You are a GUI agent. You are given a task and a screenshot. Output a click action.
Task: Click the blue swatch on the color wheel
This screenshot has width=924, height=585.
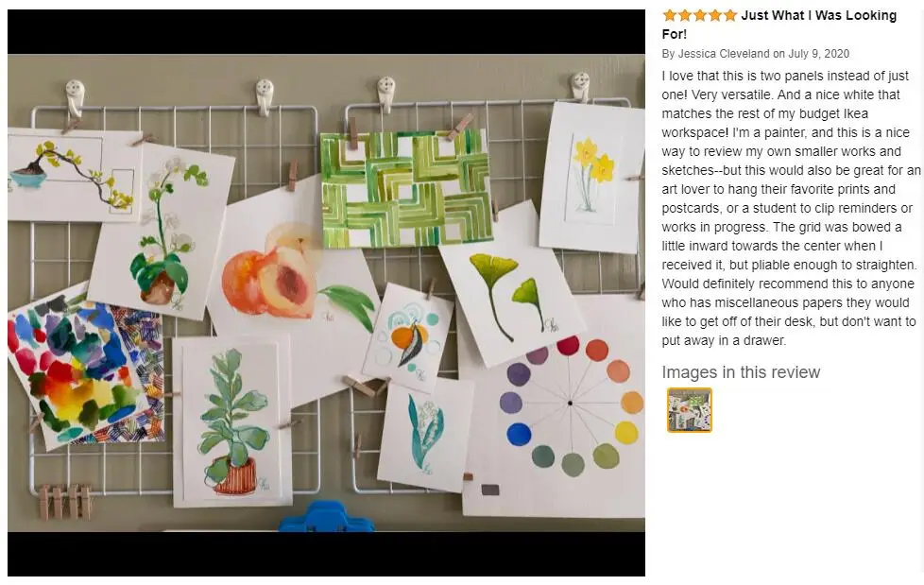click(519, 434)
